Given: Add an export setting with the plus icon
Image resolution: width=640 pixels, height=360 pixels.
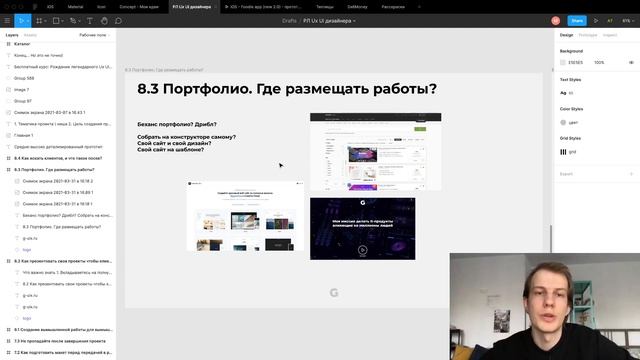Looking at the screenshot, I should pos(631,174).
